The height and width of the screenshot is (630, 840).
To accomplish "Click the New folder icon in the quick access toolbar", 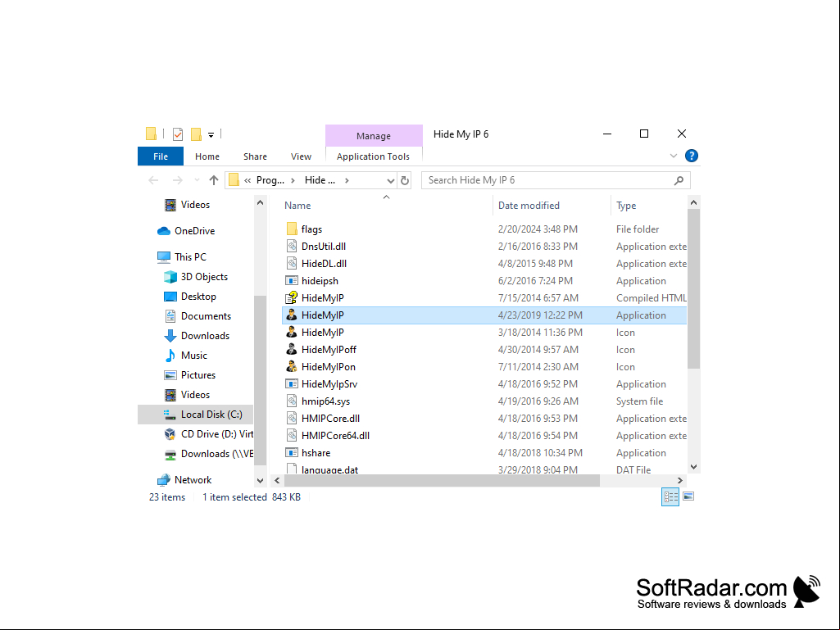I will click(x=197, y=134).
